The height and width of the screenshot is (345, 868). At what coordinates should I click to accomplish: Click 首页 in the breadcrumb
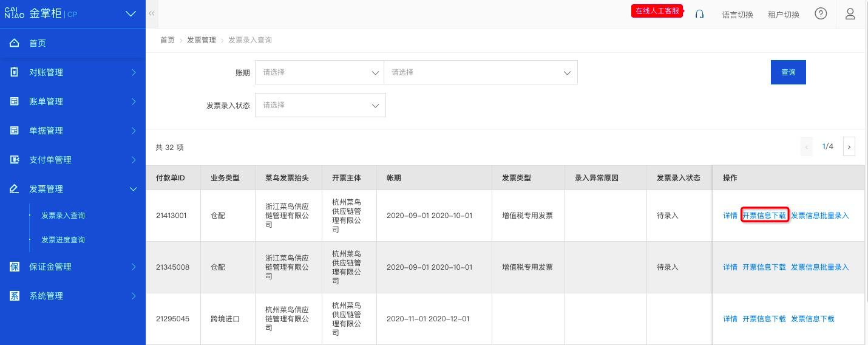tap(168, 40)
